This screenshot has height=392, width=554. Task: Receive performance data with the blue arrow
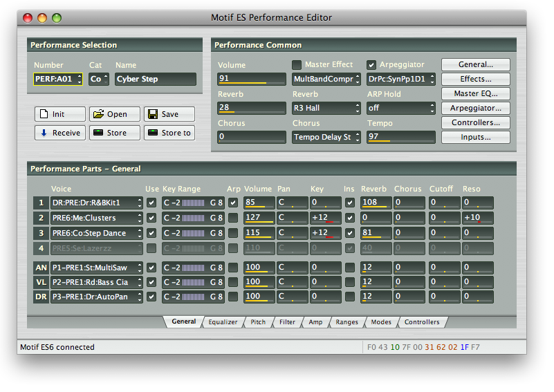(60, 133)
